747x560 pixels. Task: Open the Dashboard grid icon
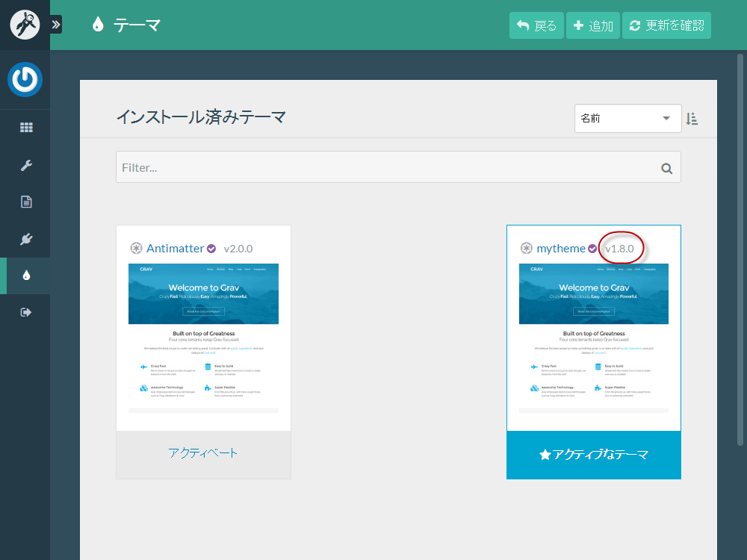[x=26, y=128]
